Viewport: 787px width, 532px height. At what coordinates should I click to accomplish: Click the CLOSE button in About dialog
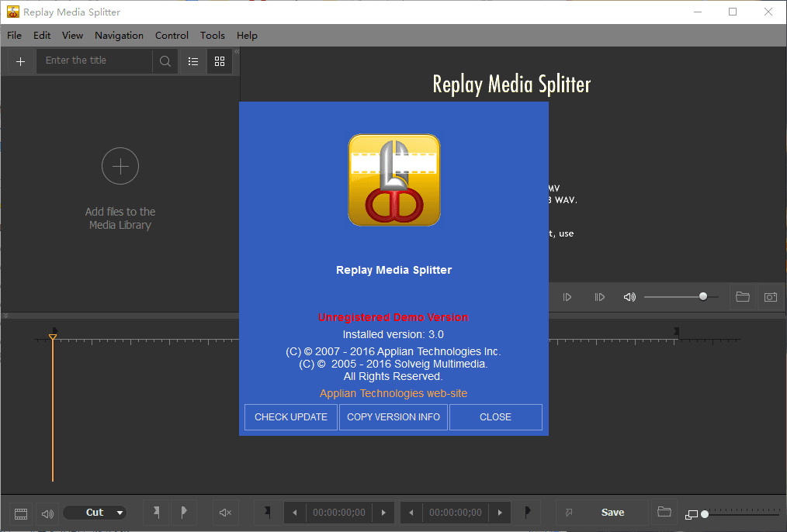pos(495,417)
